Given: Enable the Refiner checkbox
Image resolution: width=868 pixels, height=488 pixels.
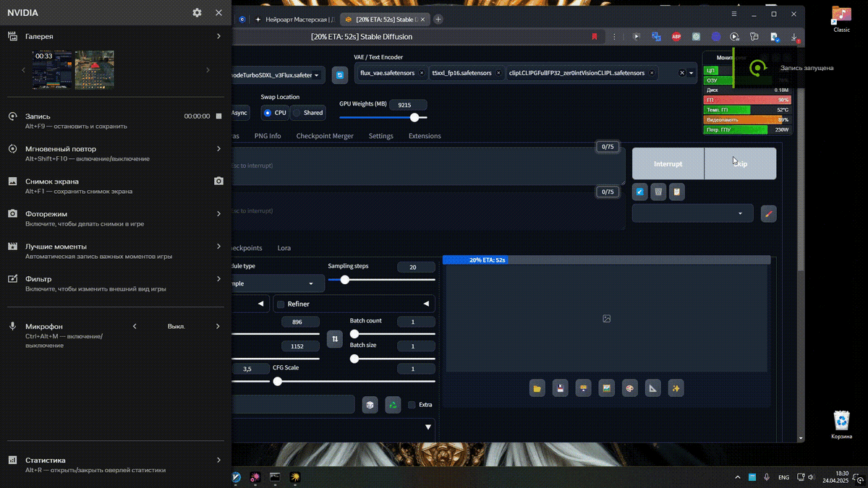Looking at the screenshot, I should [x=281, y=304].
